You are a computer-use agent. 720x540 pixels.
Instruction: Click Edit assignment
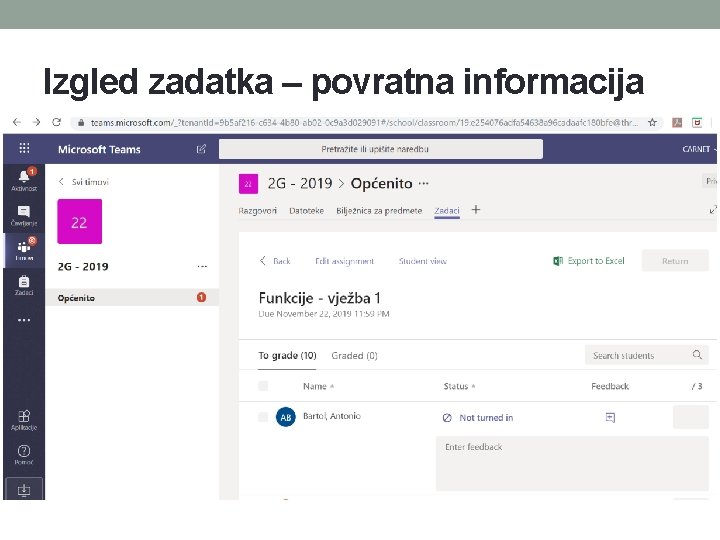click(x=344, y=261)
